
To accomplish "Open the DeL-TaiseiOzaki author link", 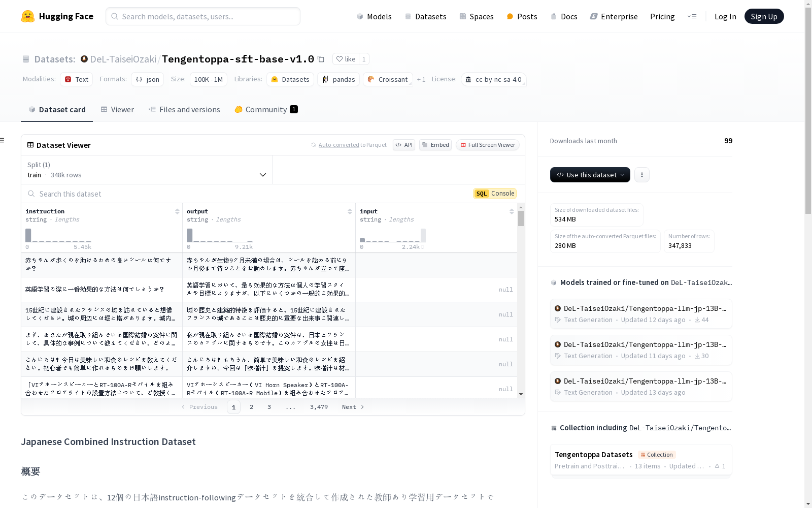I will pyautogui.click(x=123, y=59).
